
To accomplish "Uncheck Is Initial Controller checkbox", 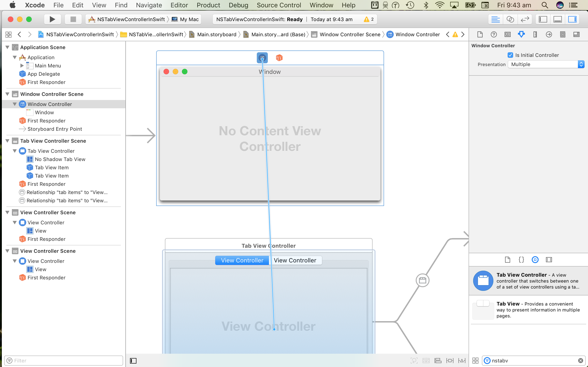I will click(510, 55).
